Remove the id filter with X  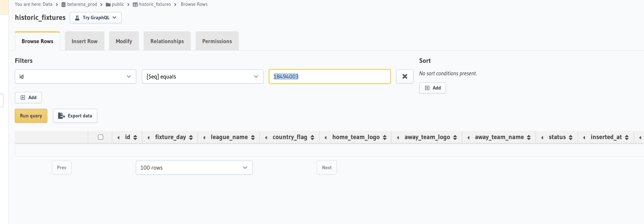(x=405, y=76)
